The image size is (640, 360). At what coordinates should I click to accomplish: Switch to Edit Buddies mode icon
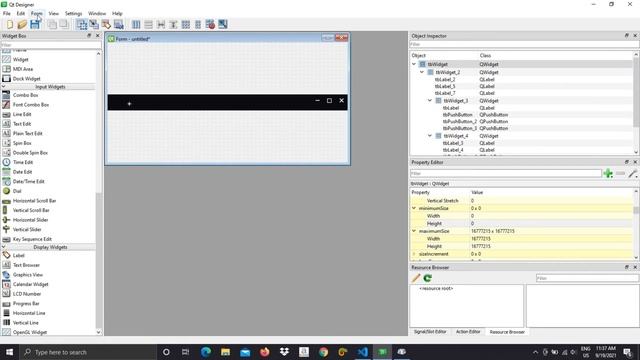pos(106,24)
